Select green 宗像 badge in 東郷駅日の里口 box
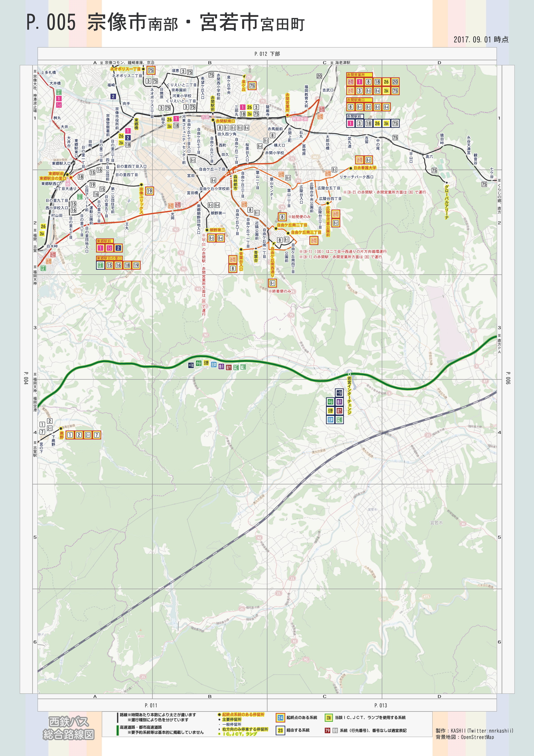The image size is (534, 756). point(101,265)
